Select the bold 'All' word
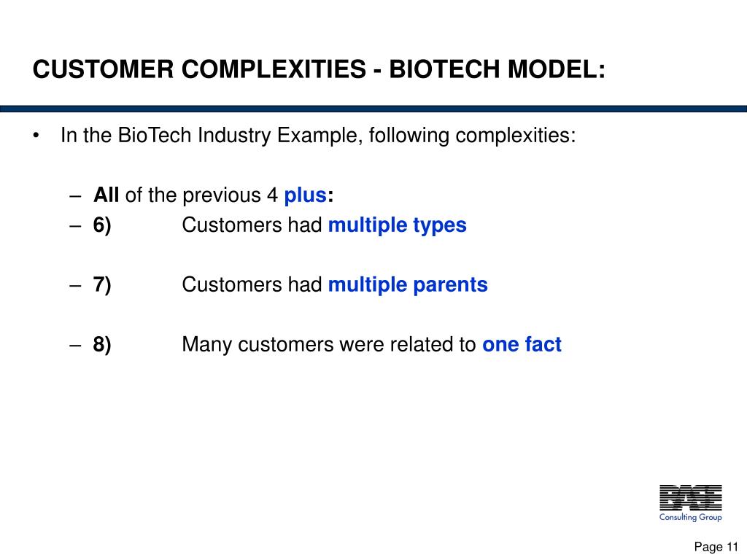 (107, 195)
